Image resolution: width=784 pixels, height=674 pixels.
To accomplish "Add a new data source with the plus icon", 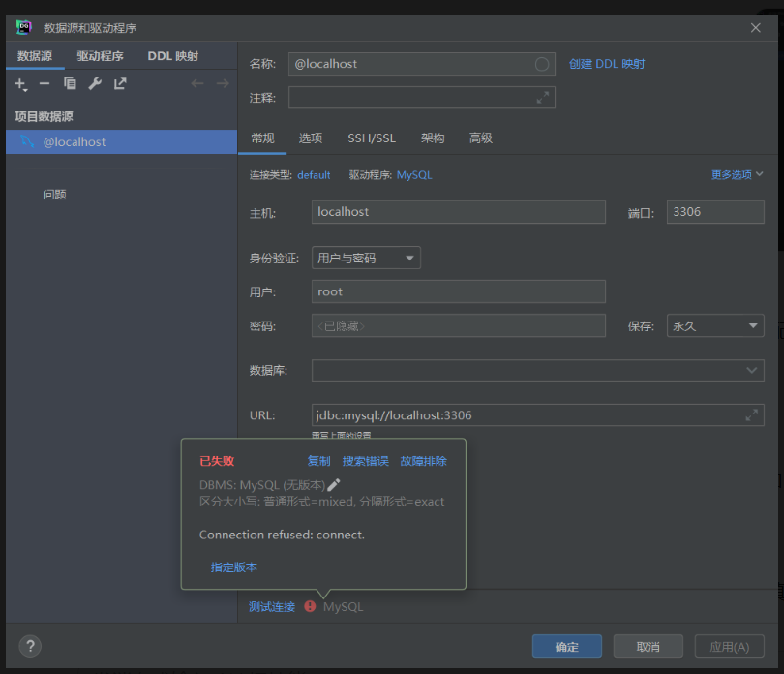I will pyautogui.click(x=20, y=84).
